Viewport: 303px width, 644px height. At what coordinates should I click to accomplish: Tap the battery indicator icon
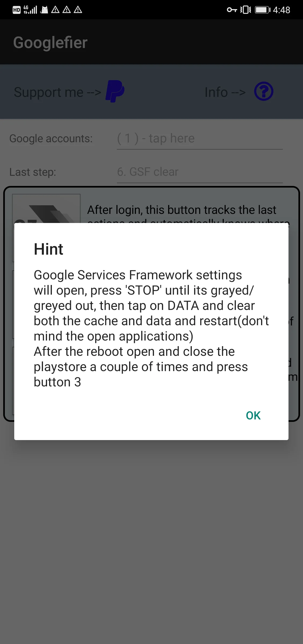(263, 10)
